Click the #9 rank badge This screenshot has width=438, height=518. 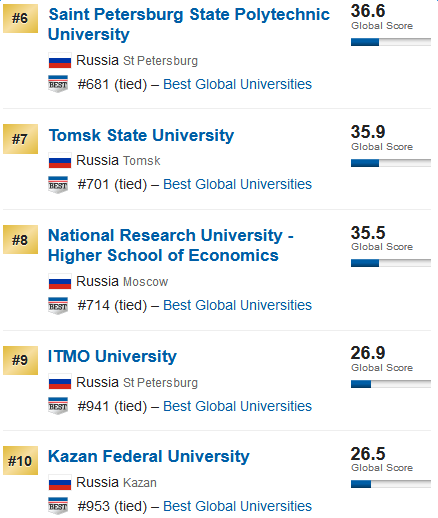[20, 360]
